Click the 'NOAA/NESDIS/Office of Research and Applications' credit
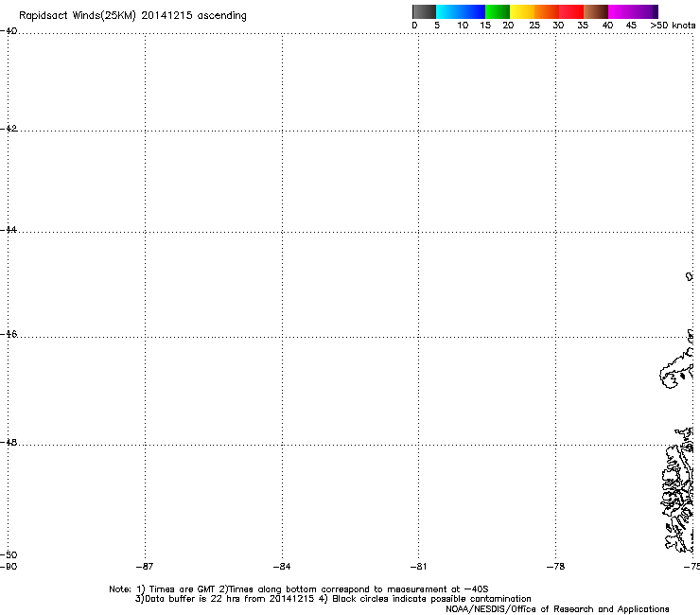 coord(557,609)
